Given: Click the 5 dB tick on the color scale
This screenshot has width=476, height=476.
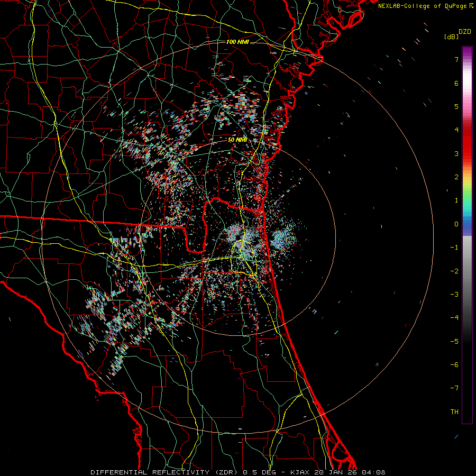Looking at the screenshot, I should point(456,106).
